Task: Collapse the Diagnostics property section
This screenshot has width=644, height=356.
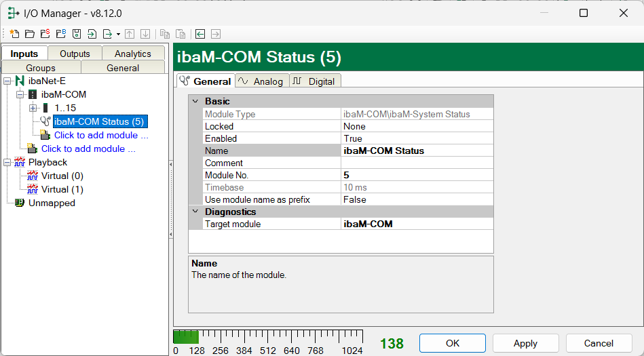Action: click(x=195, y=212)
